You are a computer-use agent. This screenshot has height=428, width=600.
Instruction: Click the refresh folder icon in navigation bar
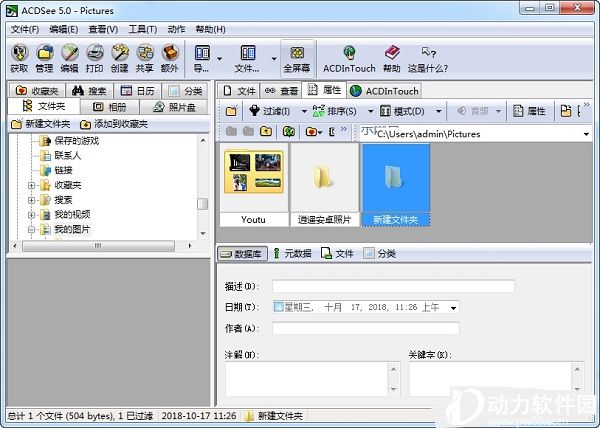pos(289,131)
